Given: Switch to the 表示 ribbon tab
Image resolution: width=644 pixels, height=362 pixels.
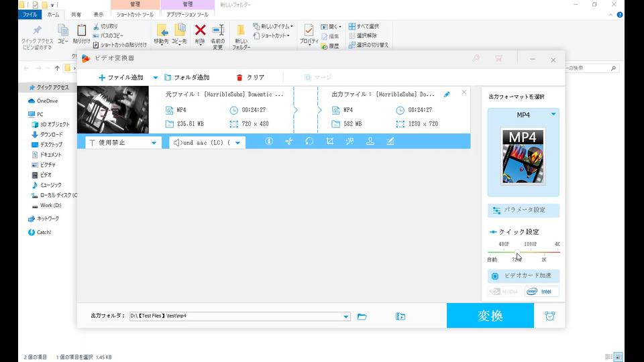Looking at the screenshot, I should click(x=99, y=14).
